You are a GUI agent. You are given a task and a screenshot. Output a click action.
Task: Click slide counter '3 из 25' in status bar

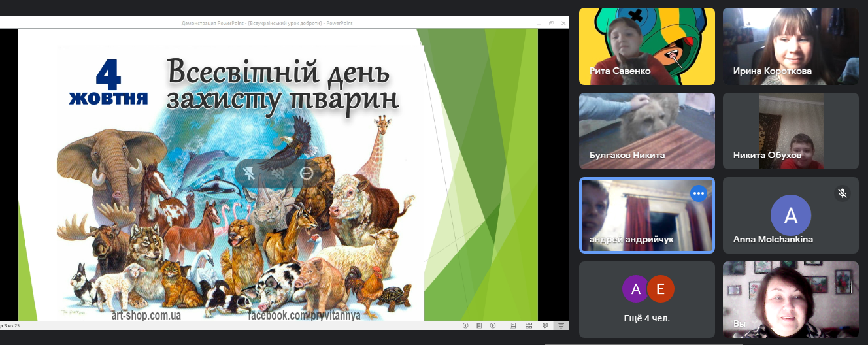point(12,325)
